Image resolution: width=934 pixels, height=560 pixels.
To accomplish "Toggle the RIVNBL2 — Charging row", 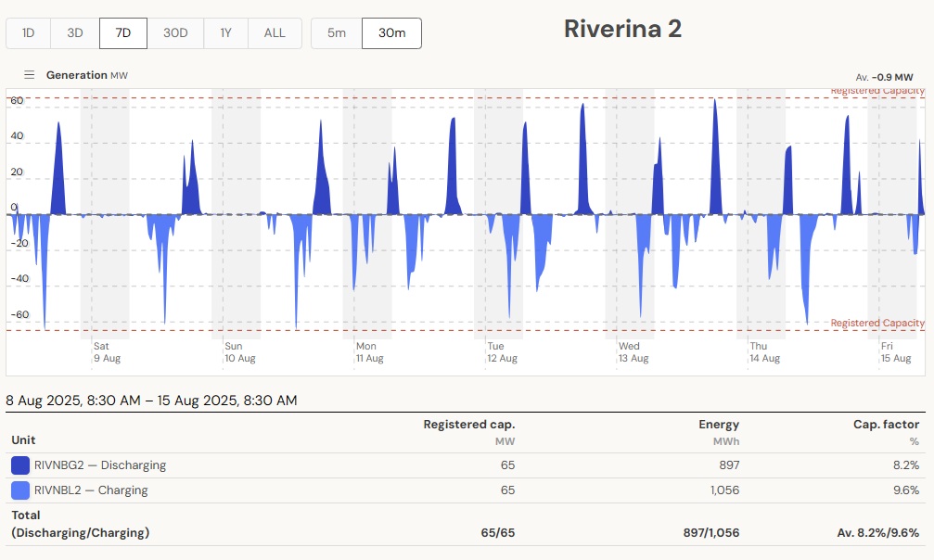I will 91,490.
